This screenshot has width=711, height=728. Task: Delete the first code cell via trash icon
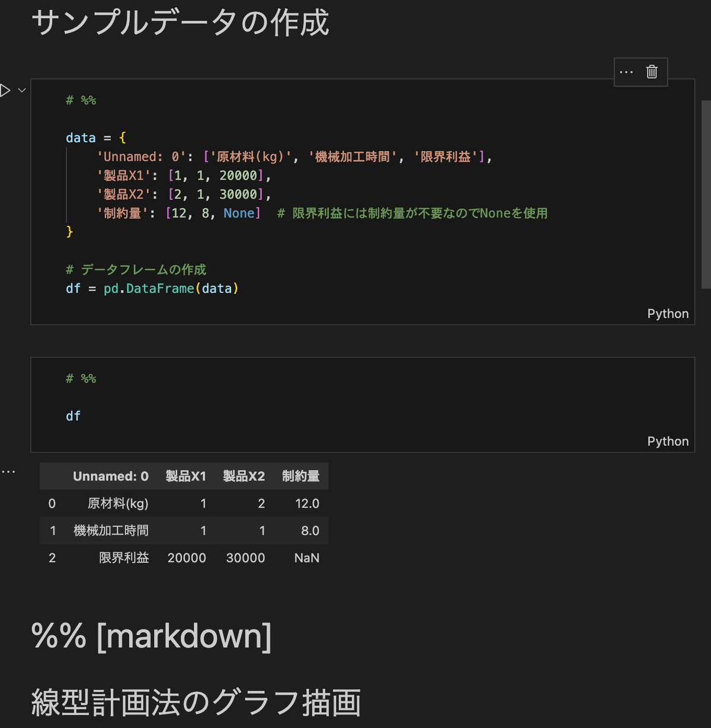tap(652, 72)
